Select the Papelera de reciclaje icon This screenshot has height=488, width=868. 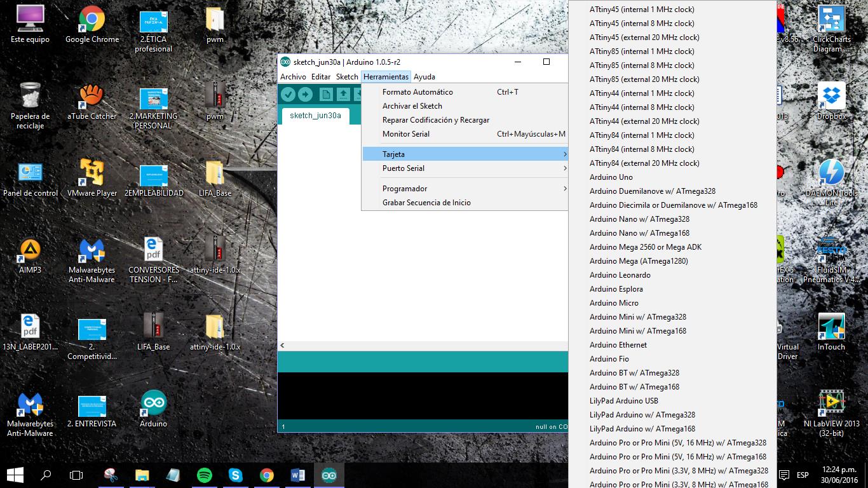30,105
